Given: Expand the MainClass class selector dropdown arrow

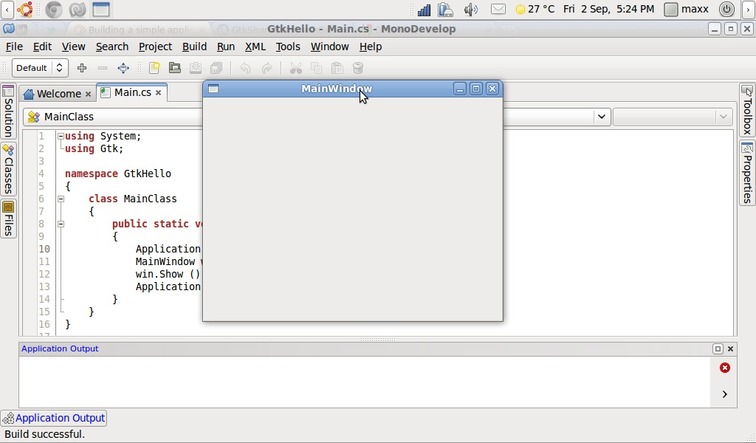Looking at the screenshot, I should tap(601, 116).
